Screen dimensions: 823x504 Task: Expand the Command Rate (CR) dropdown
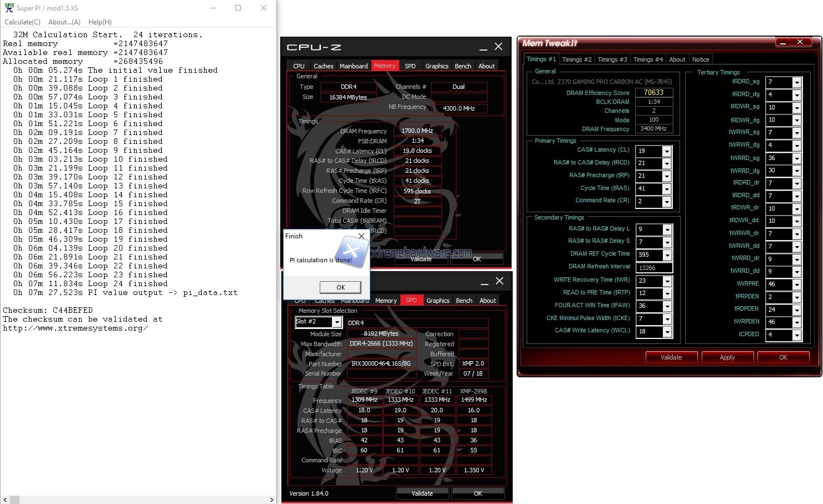667,202
